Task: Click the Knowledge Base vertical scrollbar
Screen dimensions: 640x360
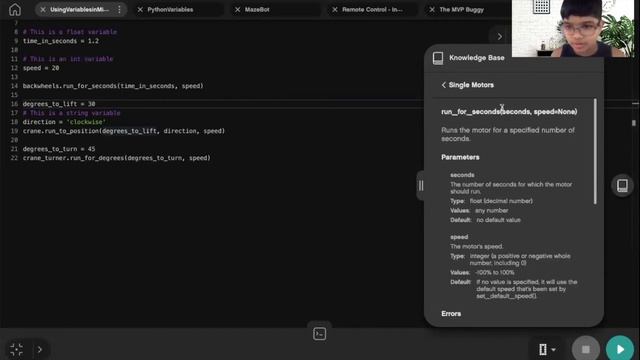Action: 595,151
